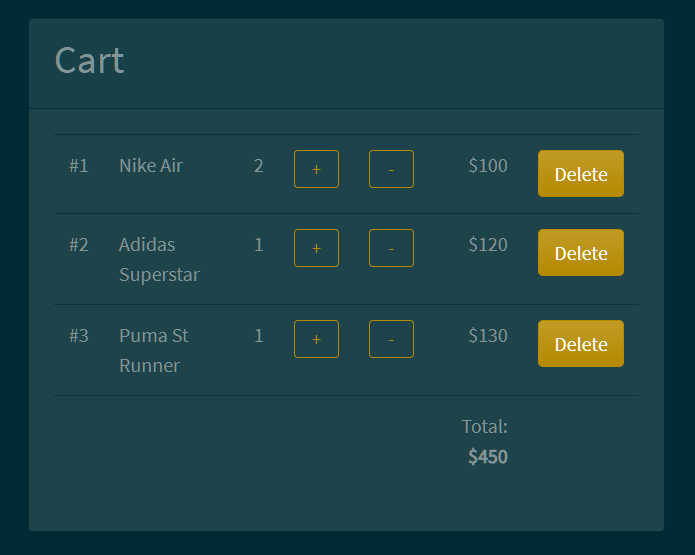Click the Adidas Superstar product name
The image size is (695, 555).
click(158, 259)
